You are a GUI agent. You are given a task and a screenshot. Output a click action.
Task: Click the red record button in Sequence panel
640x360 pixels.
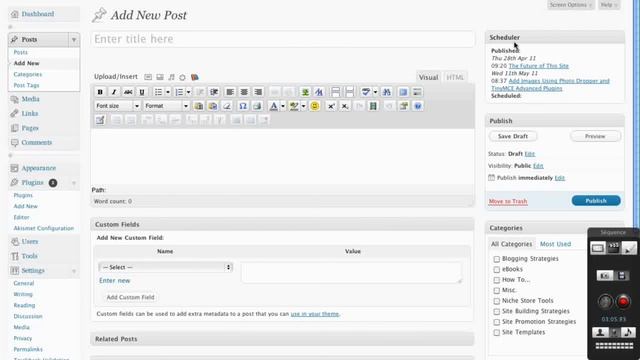[x=623, y=302]
